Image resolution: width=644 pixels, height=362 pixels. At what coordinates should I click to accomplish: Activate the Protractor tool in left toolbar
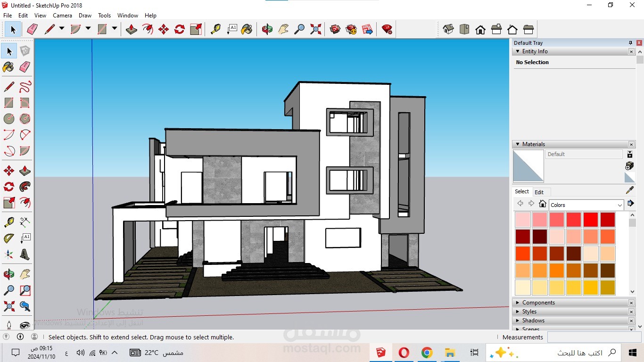coord(9,238)
